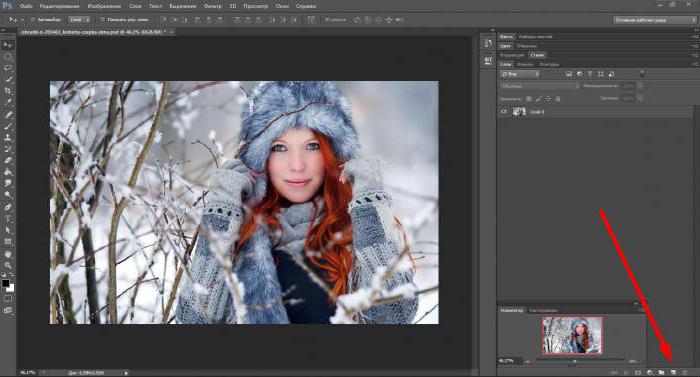Select the Clone Stamp tool

pos(8,138)
